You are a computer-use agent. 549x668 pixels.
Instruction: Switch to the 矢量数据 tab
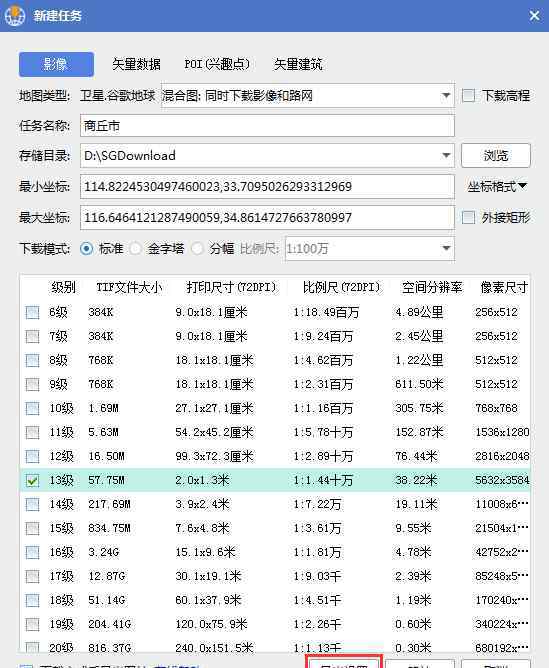pos(136,64)
